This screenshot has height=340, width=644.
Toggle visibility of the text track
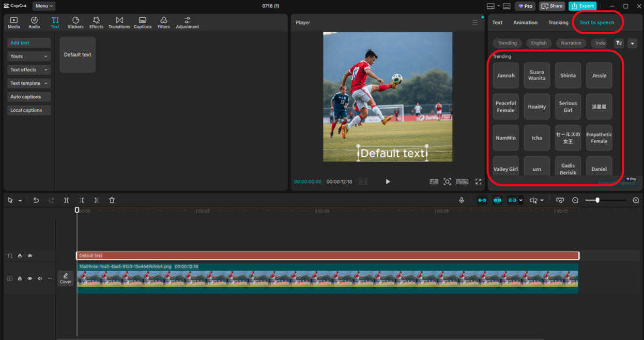(x=30, y=256)
